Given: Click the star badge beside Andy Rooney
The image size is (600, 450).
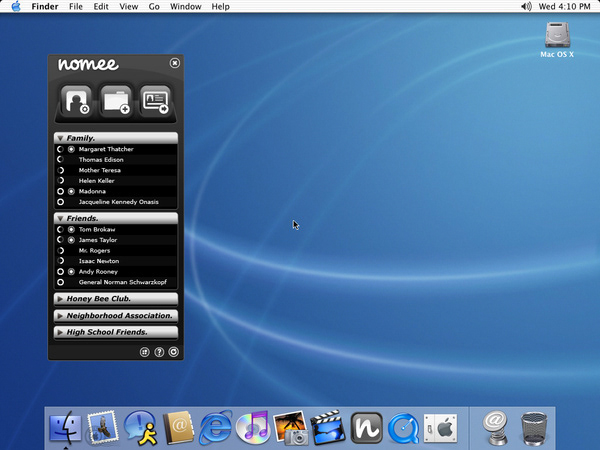Looking at the screenshot, I should pyautogui.click(x=71, y=272).
